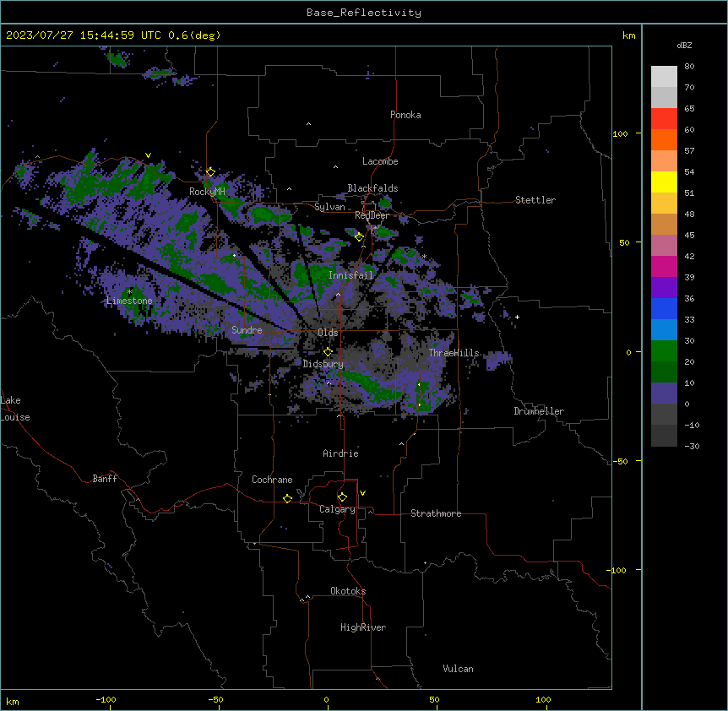Click the Okotoks label
728x711 pixels.
coord(348,591)
